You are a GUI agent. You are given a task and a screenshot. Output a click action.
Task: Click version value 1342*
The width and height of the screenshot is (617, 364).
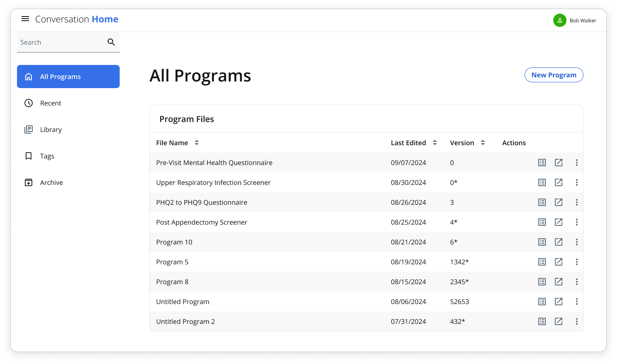(x=459, y=262)
